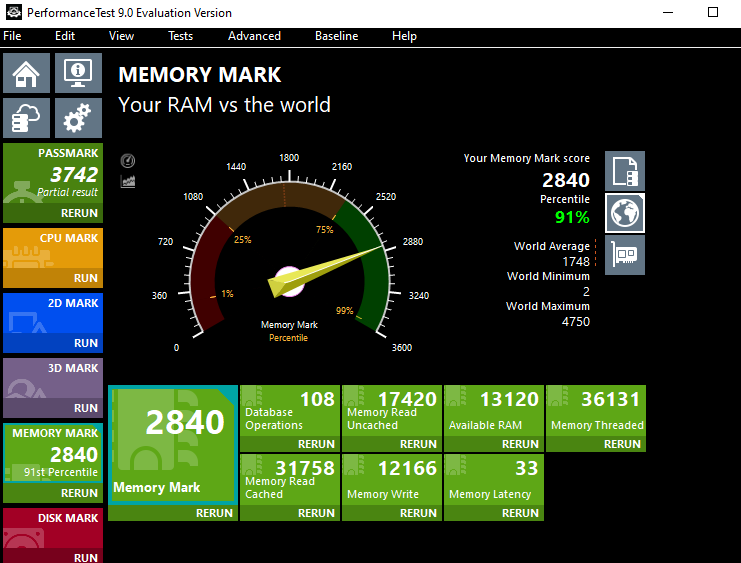Click the Available RAM 13120 tile
Image resolution: width=741 pixels, height=563 pixels.
pos(494,411)
